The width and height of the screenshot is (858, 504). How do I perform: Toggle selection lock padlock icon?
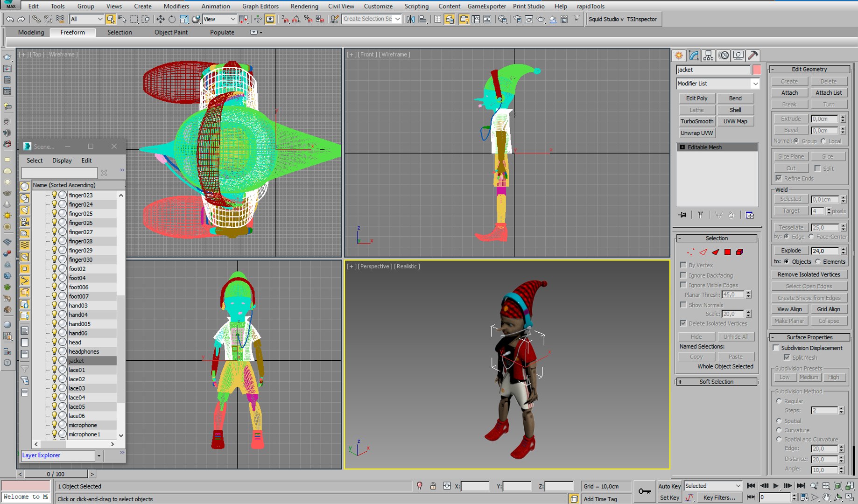click(x=433, y=486)
